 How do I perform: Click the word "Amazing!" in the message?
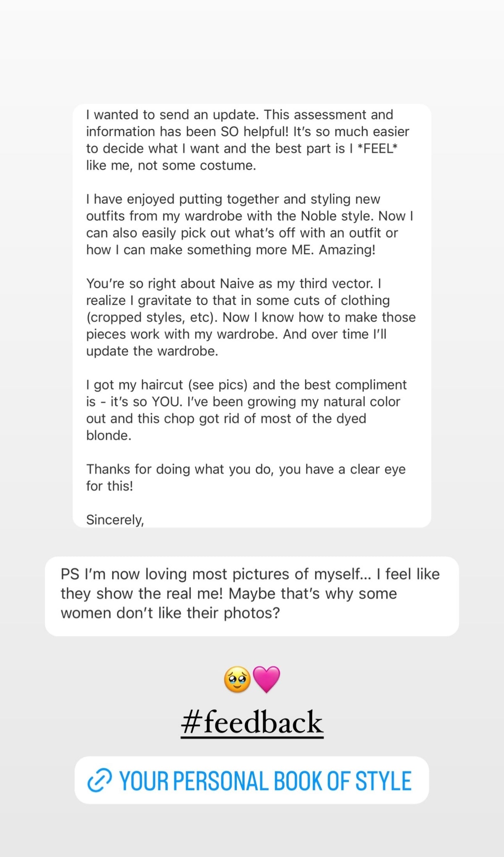pos(347,250)
